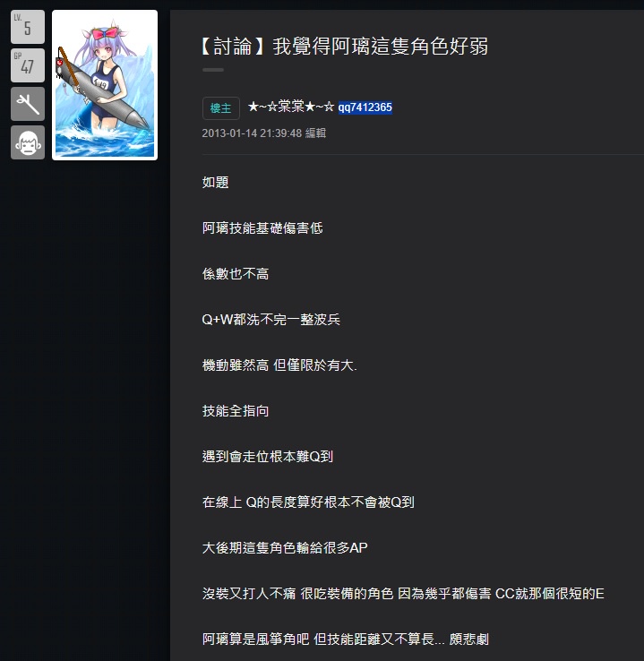Click the line Q+W都洗不完一整波兵
This screenshot has height=661, width=644.
pos(271,320)
